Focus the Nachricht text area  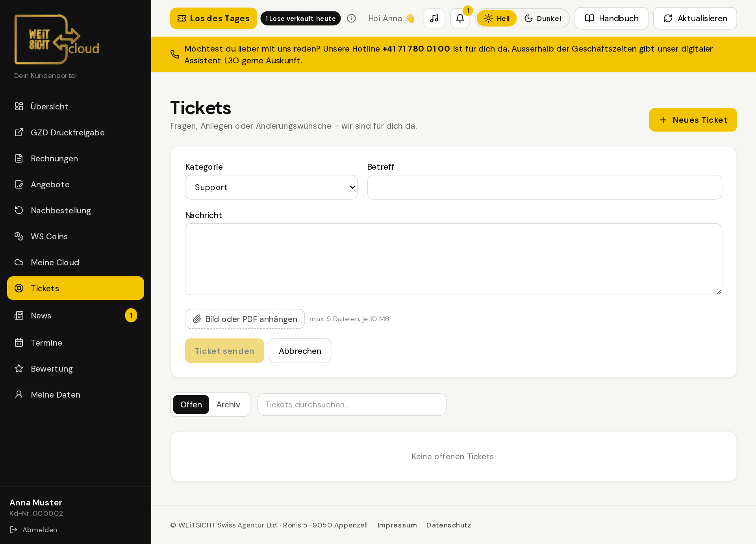tap(454, 259)
